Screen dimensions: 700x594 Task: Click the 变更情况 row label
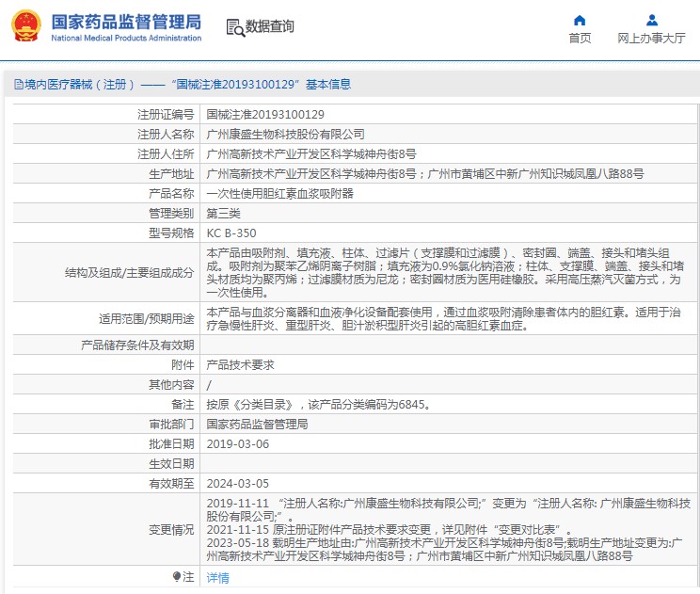pos(171,530)
